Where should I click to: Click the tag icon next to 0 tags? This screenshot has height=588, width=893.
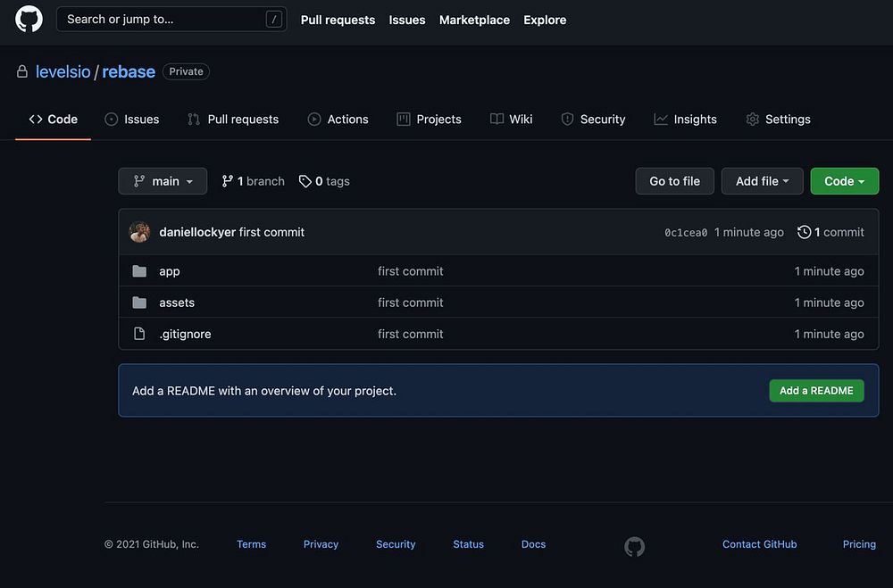click(305, 181)
